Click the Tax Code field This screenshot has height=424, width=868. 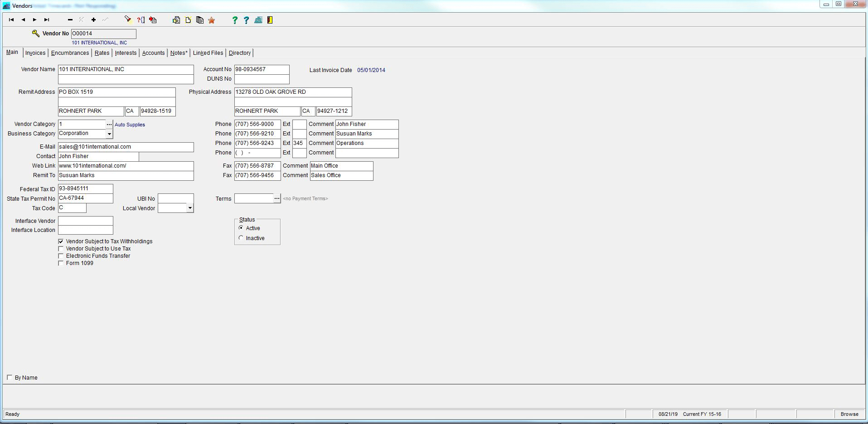point(72,208)
